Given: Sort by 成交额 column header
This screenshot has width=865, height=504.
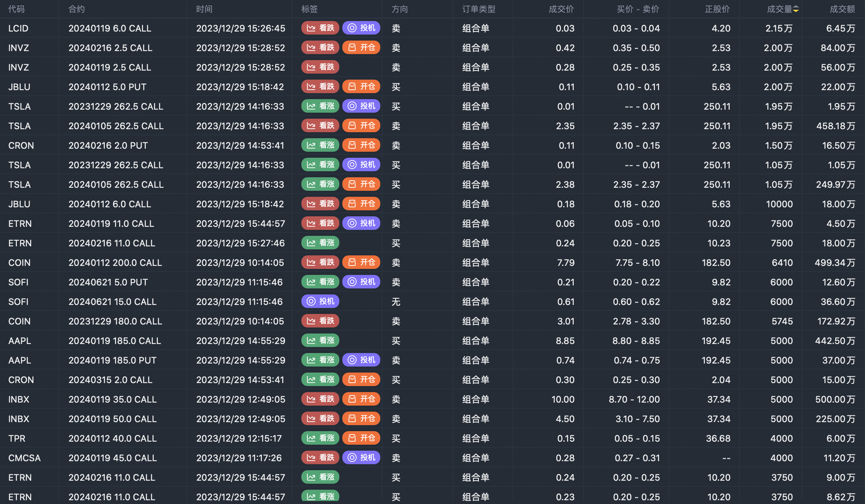Looking at the screenshot, I should tap(842, 9).
